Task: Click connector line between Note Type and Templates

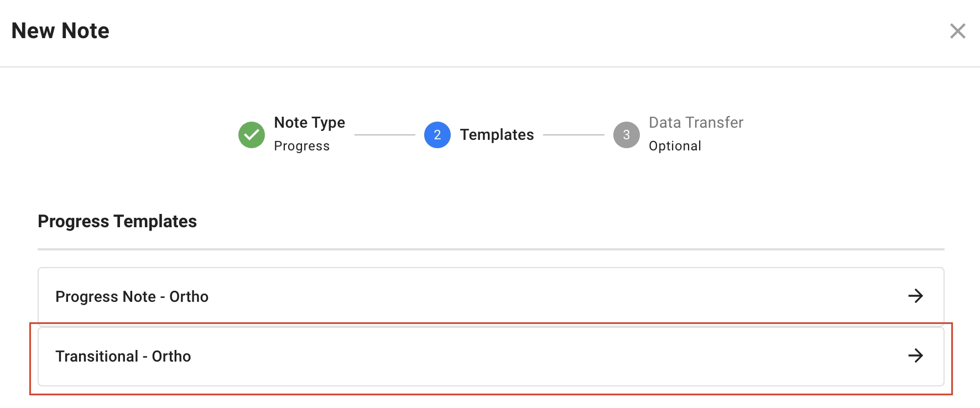Action: [385, 135]
